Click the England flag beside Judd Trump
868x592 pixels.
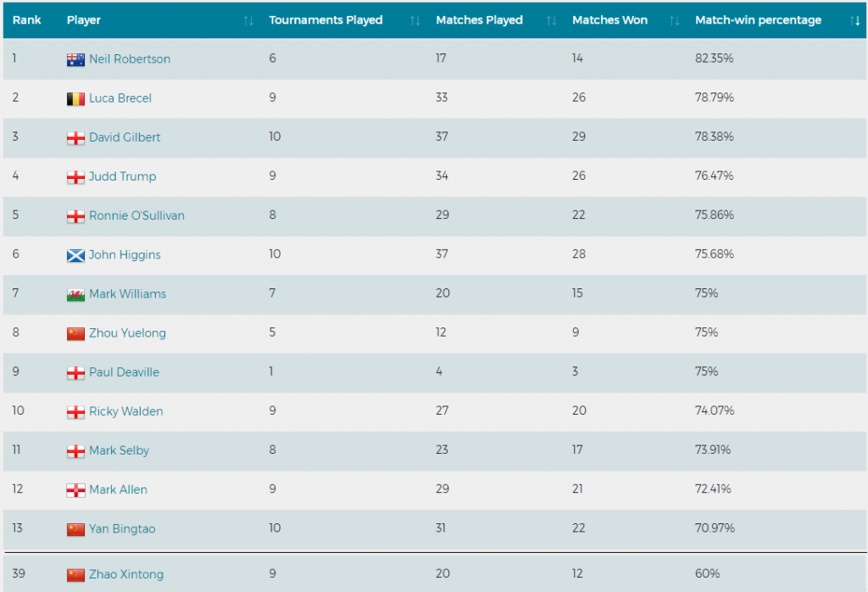click(75, 177)
